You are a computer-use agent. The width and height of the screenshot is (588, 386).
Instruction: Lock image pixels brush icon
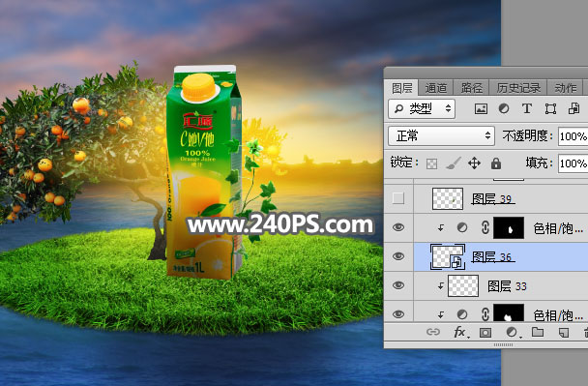coord(453,163)
